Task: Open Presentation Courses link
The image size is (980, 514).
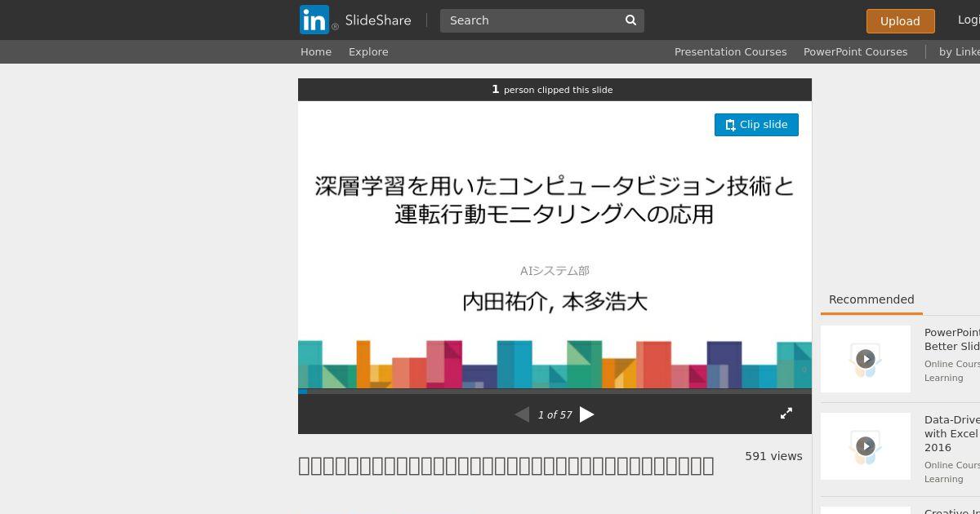Action: click(730, 51)
